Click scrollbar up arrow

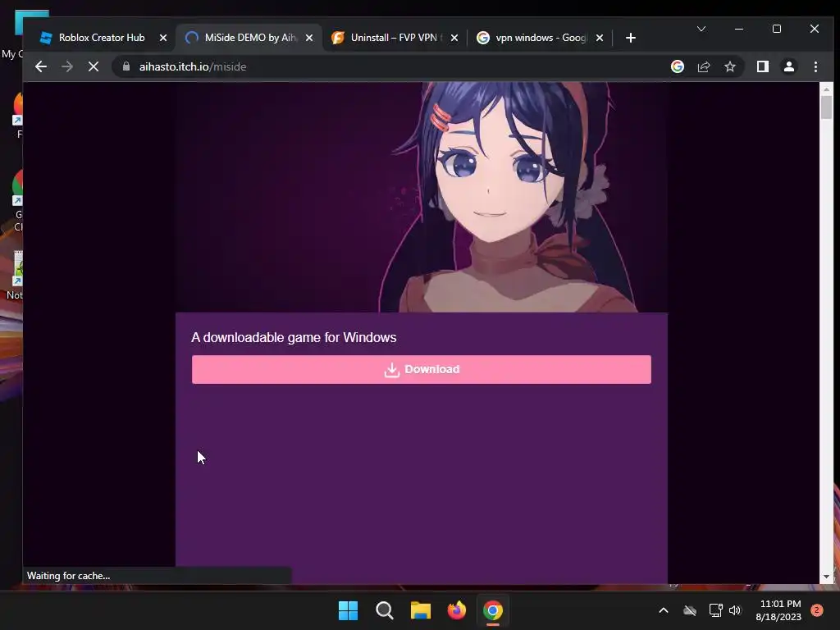826,89
